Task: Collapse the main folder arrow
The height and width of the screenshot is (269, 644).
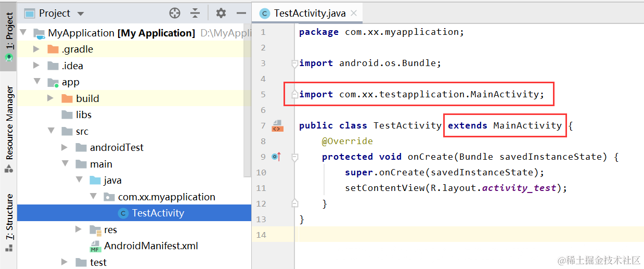Action: click(65, 164)
